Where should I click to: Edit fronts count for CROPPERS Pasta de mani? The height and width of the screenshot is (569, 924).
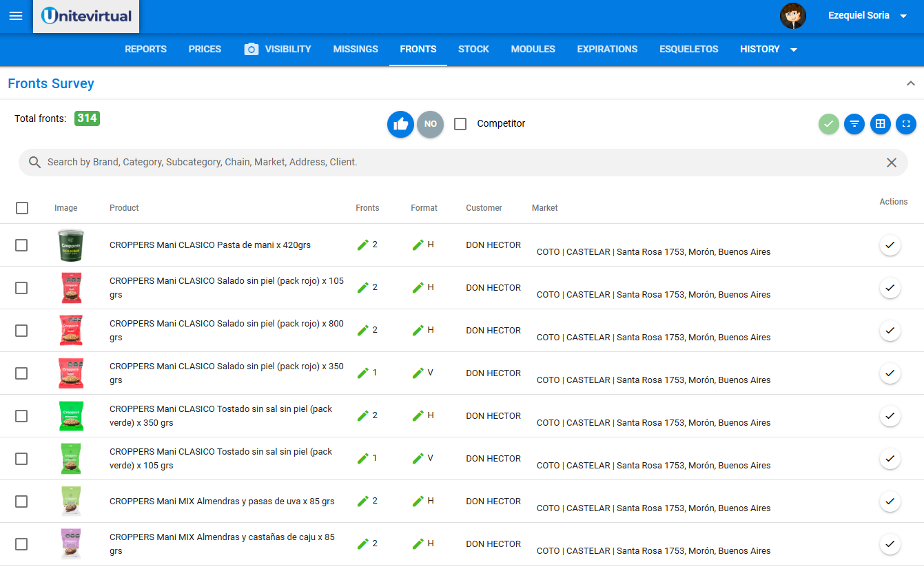365,245
